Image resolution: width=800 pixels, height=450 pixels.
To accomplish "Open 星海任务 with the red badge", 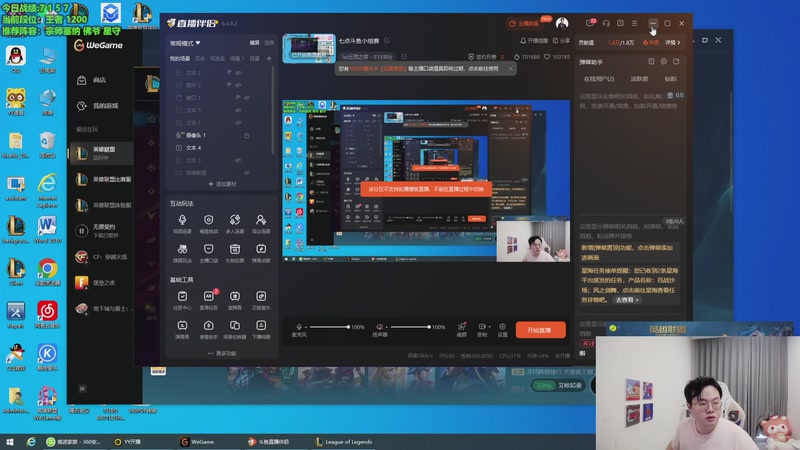I will point(208,300).
